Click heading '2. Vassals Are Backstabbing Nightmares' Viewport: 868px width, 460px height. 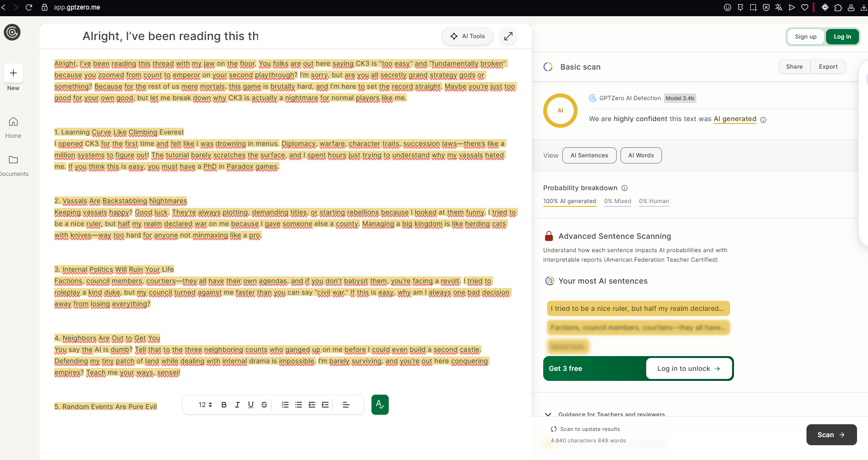[x=121, y=201]
